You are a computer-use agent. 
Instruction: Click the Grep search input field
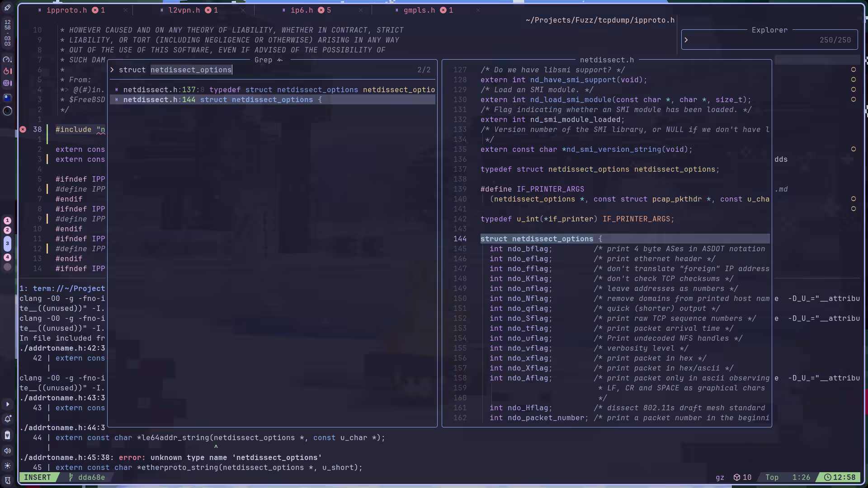coord(271,70)
